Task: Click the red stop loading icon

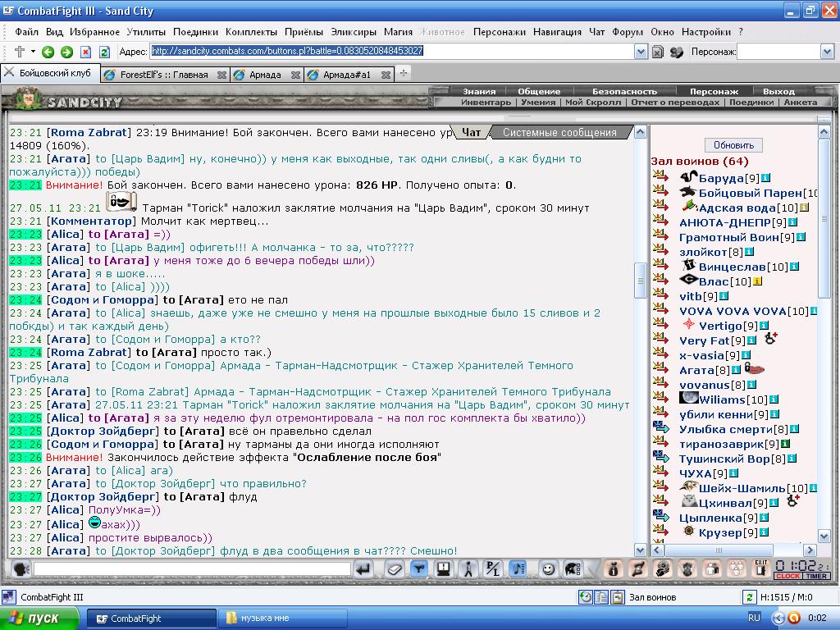Action: tap(85, 52)
